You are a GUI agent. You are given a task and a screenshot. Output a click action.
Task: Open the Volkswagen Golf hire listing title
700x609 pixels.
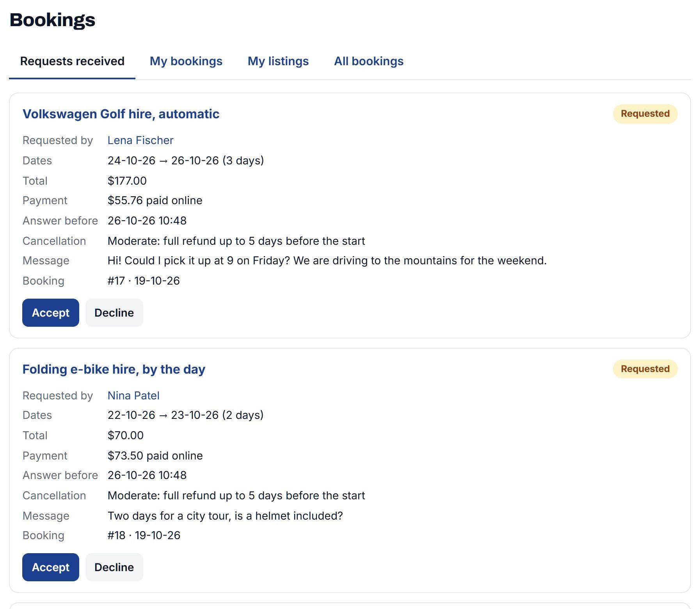pos(121,114)
